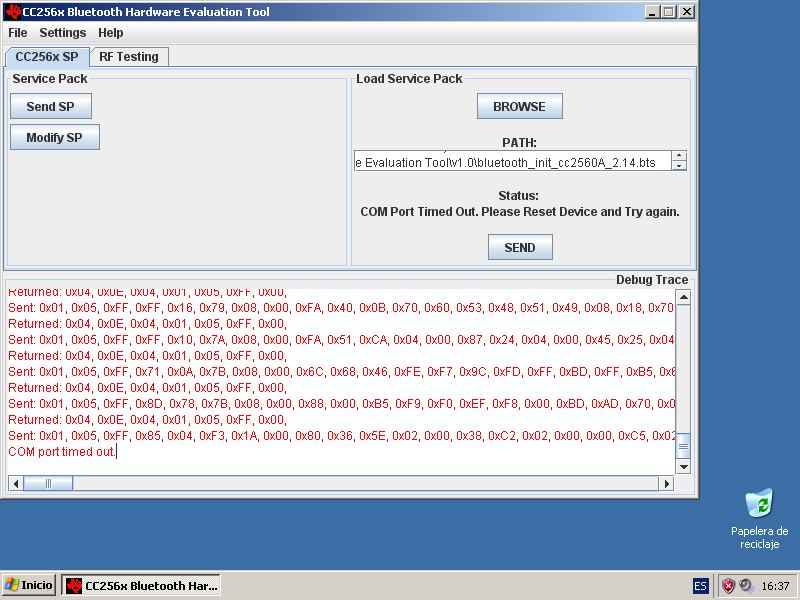This screenshot has width=800, height=600.
Task: Click Debug Trace scroll left arrow
Action: coord(16,483)
